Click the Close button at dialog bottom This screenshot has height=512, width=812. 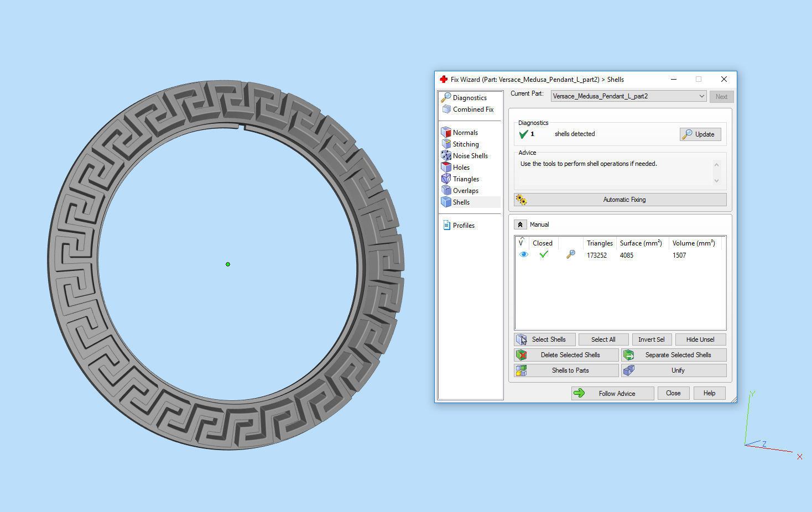pyautogui.click(x=673, y=393)
